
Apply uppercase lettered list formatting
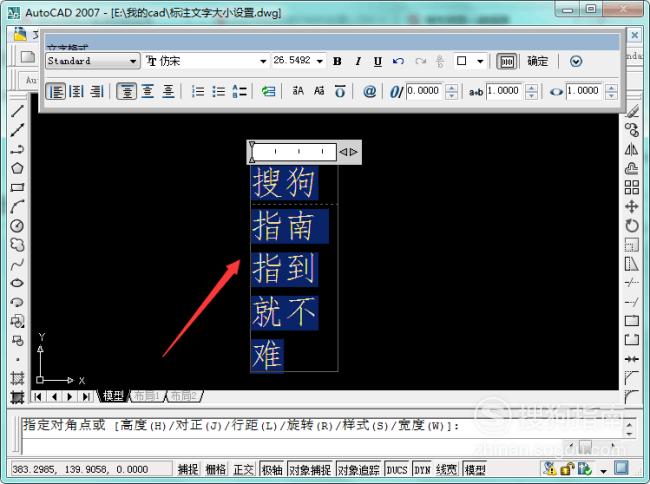point(239,91)
